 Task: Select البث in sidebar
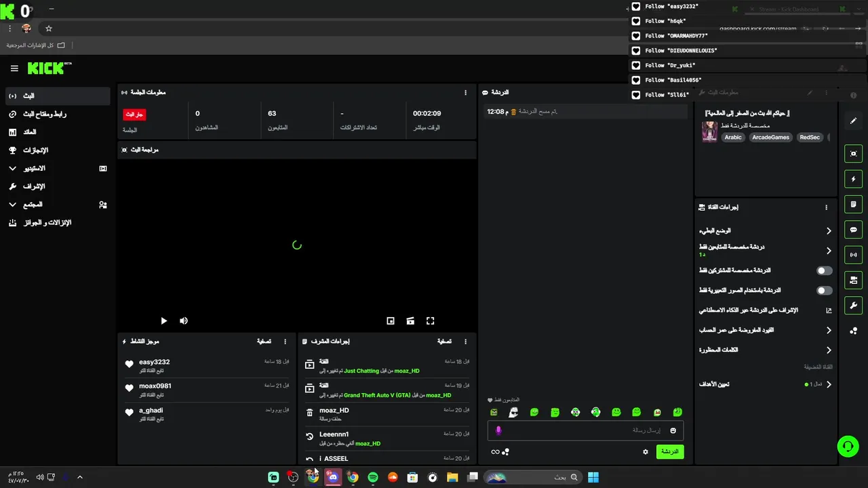tap(57, 96)
